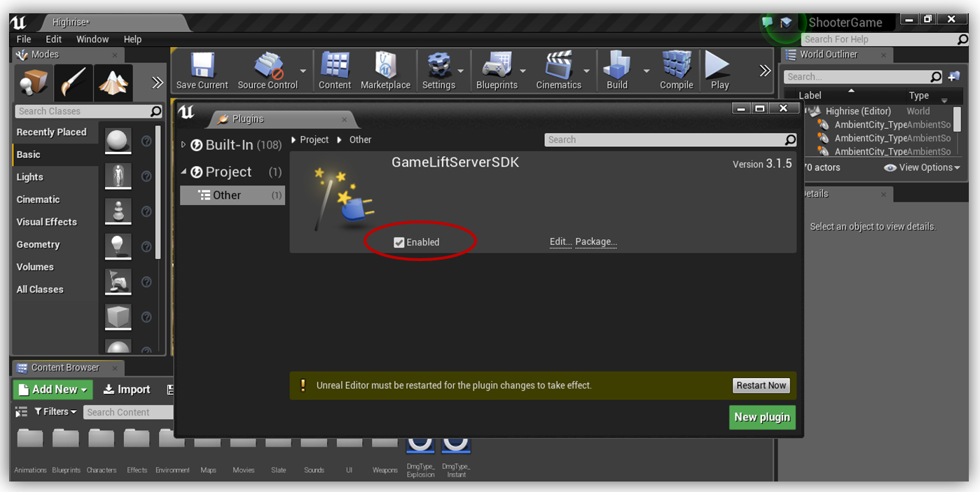This screenshot has height=492, width=980.
Task: Open the Window menu
Action: (x=92, y=39)
